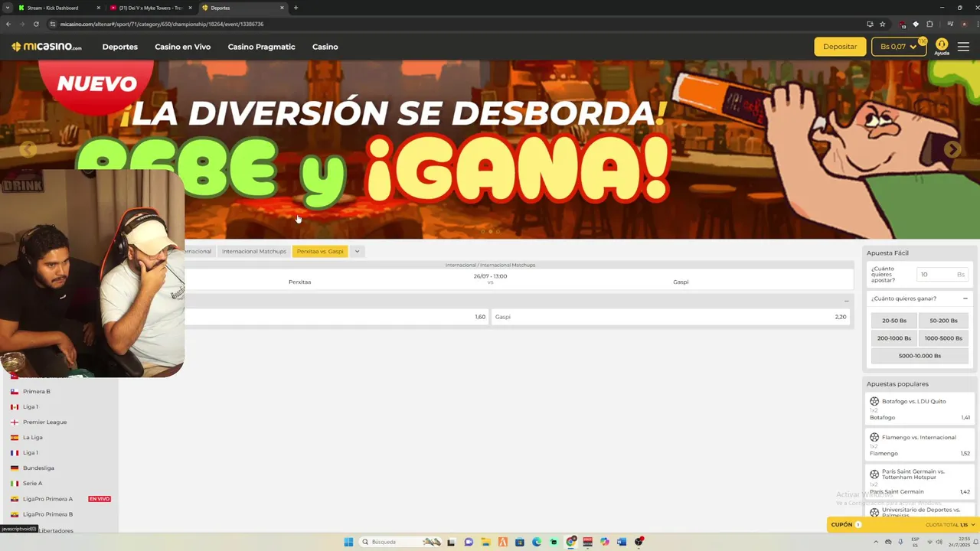Click the Depositar button

840,47
